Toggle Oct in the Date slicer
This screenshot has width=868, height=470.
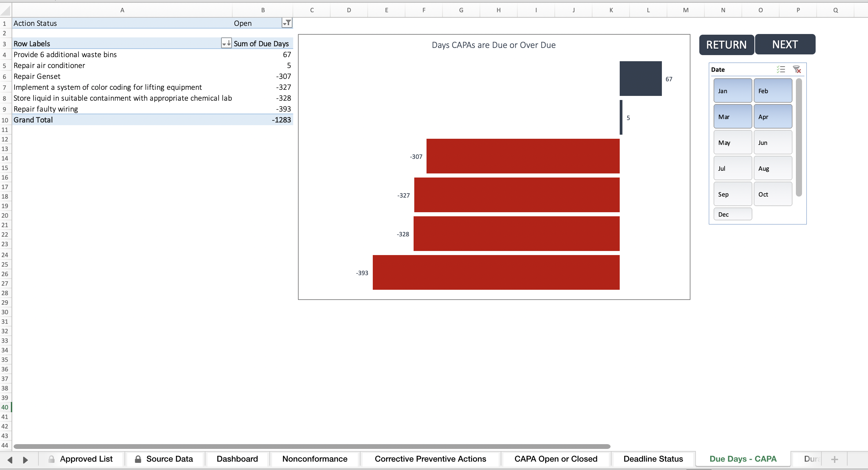(x=773, y=194)
